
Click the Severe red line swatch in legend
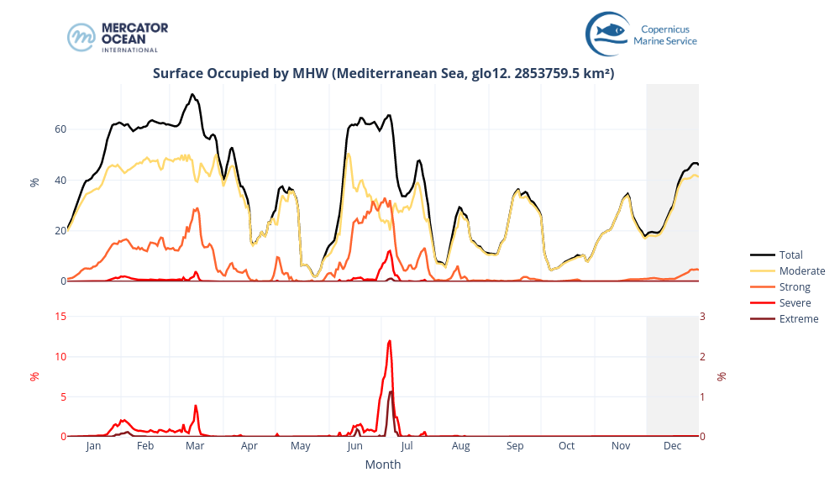click(x=763, y=302)
